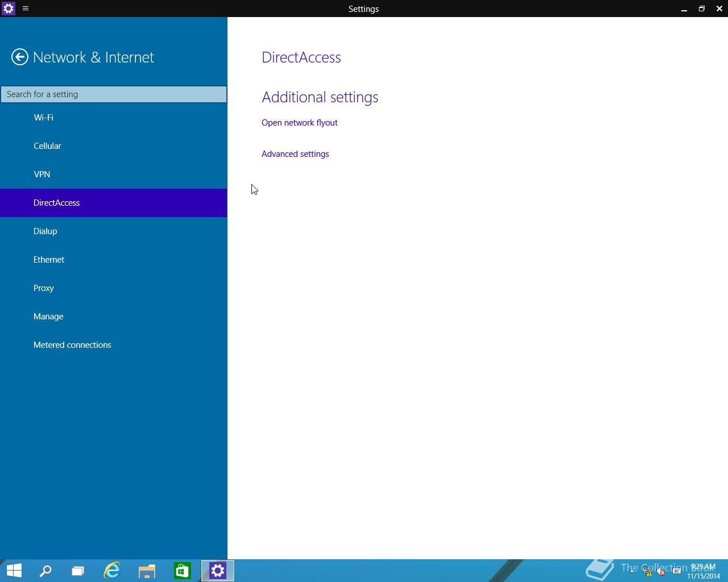The height and width of the screenshot is (582, 728).
Task: Click the Search for a setting field
Action: (x=114, y=94)
